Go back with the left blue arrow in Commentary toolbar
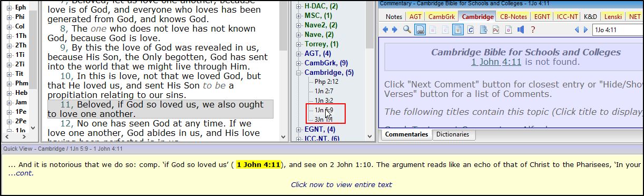 (385, 30)
